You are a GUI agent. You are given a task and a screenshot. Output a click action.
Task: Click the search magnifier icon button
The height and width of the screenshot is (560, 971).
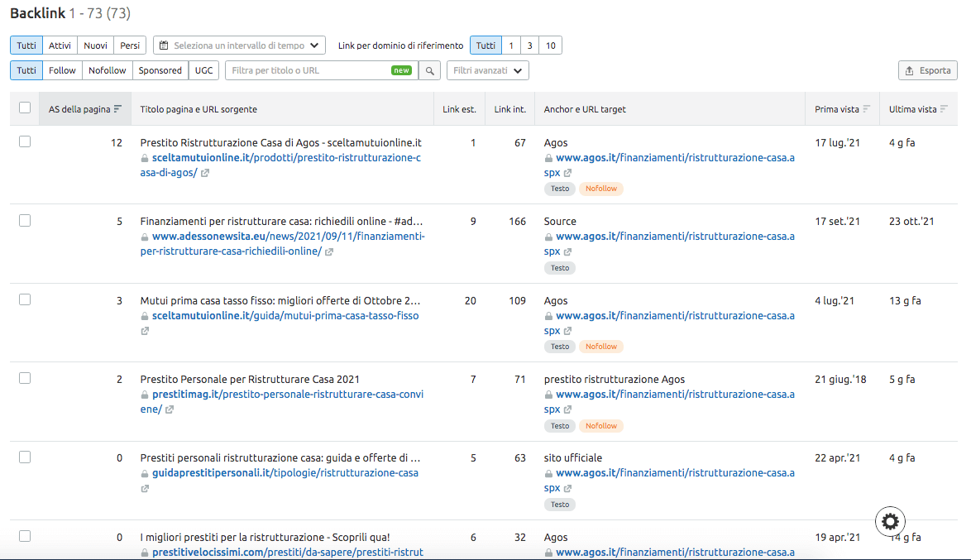point(430,70)
